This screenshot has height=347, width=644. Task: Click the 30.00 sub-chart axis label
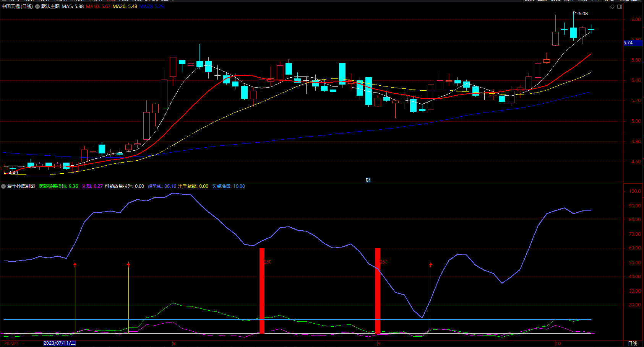[x=635, y=291]
